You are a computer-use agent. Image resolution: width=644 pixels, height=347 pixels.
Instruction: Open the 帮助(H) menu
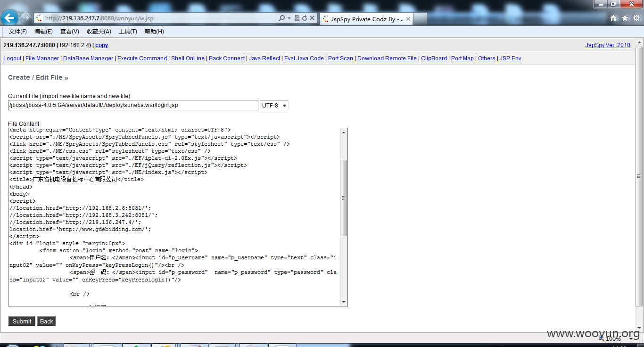tap(154, 32)
